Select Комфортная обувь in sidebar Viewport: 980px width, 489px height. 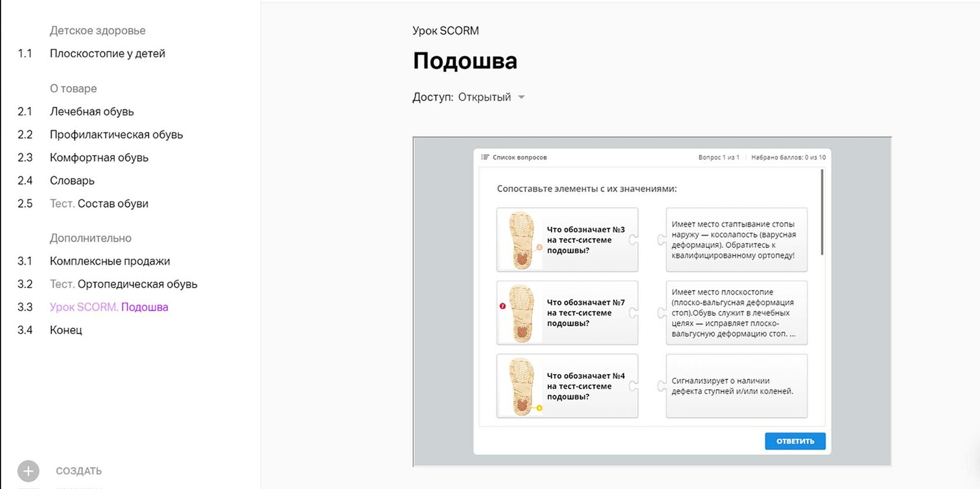(x=99, y=158)
